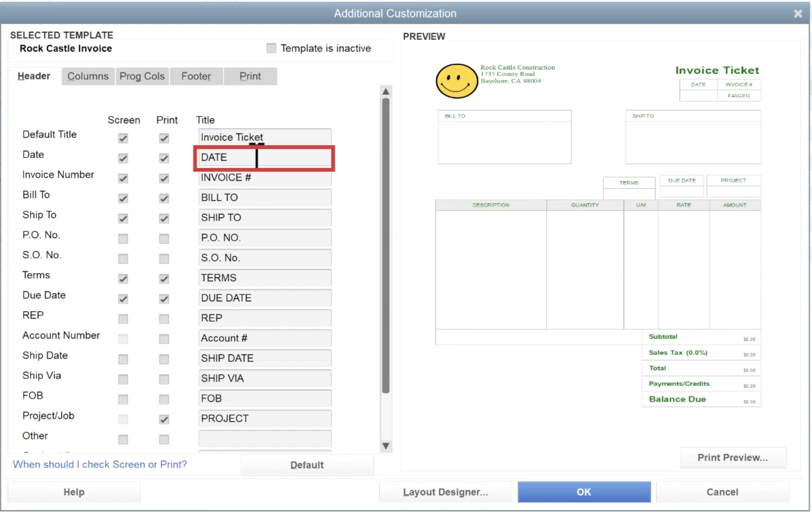Viewport: 812px width, 512px height.
Task: Enable Ship Via Print checkbox
Action: pyautogui.click(x=164, y=379)
